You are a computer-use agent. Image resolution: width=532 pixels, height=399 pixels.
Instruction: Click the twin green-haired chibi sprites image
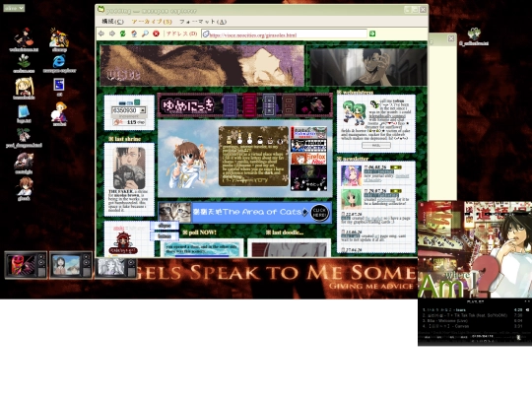point(354,112)
